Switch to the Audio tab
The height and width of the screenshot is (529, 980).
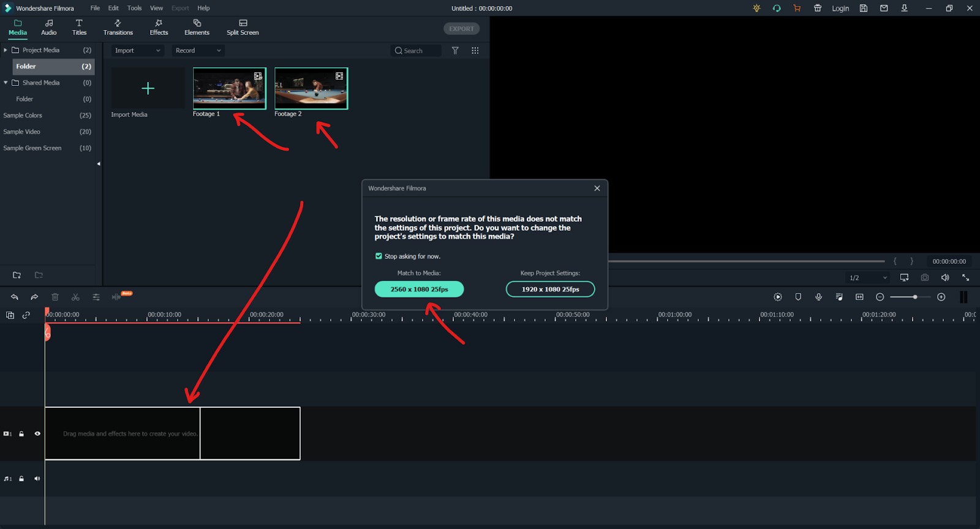tap(49, 28)
